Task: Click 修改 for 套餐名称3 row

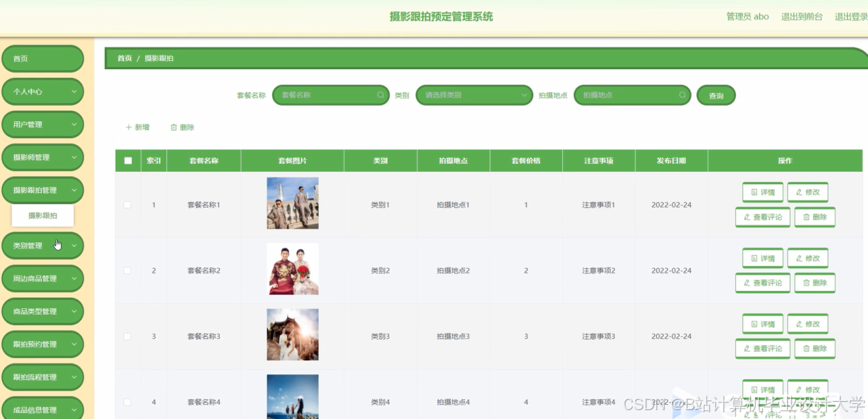Action: pyautogui.click(x=808, y=324)
